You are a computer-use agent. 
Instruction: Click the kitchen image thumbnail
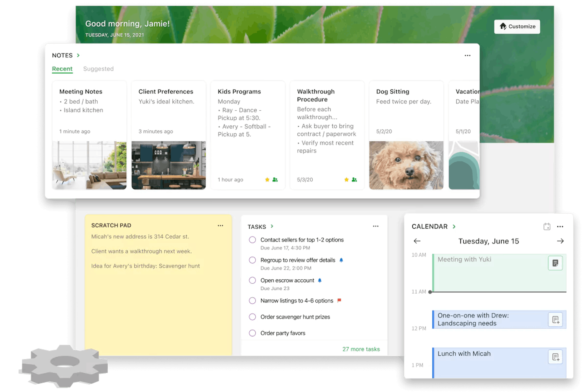[x=168, y=165]
